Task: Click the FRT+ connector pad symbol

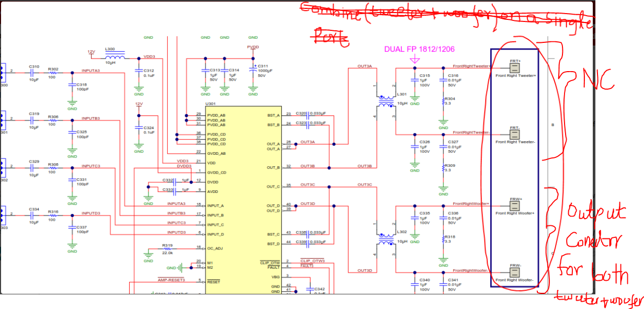Action: (x=514, y=68)
